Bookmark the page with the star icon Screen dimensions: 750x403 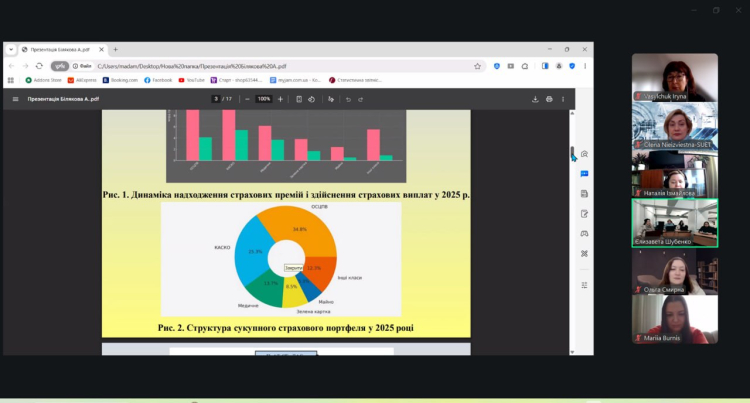pyautogui.click(x=478, y=66)
